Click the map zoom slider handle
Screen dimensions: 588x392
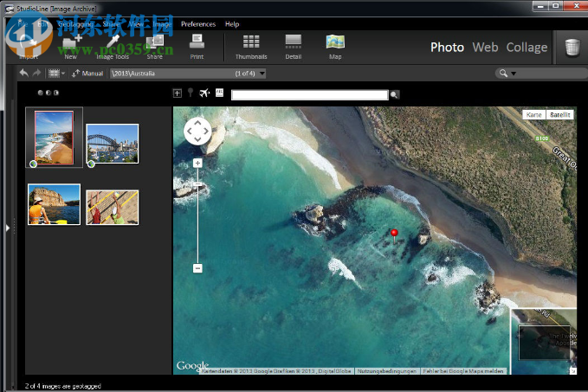pos(197,184)
